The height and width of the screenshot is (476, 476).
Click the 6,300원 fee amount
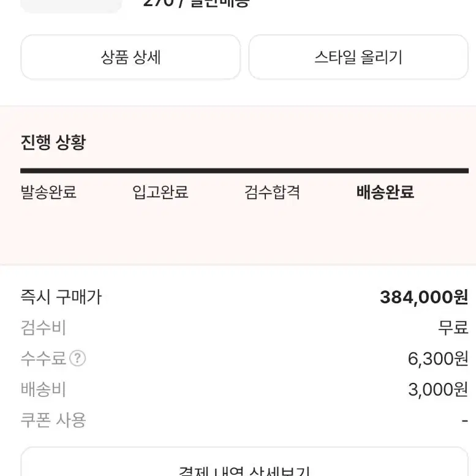click(x=438, y=358)
